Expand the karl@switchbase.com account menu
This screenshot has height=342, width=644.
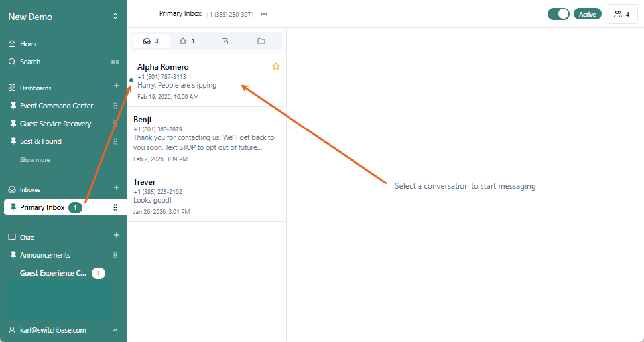(x=115, y=330)
